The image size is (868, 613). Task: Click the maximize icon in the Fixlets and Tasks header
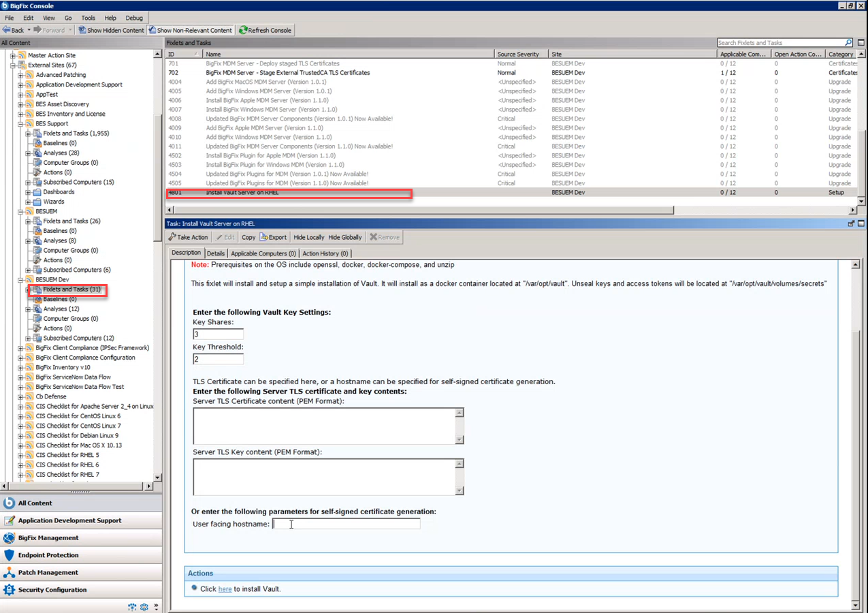861,42
